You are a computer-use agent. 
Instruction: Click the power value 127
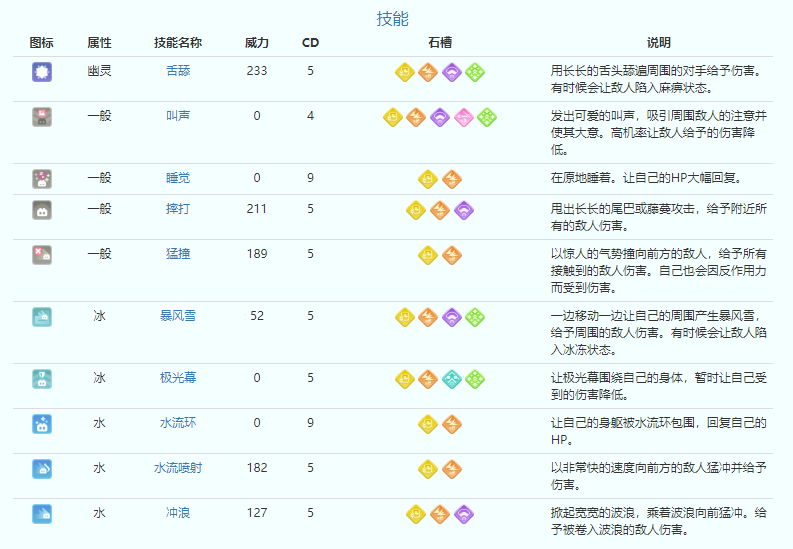[x=257, y=513]
